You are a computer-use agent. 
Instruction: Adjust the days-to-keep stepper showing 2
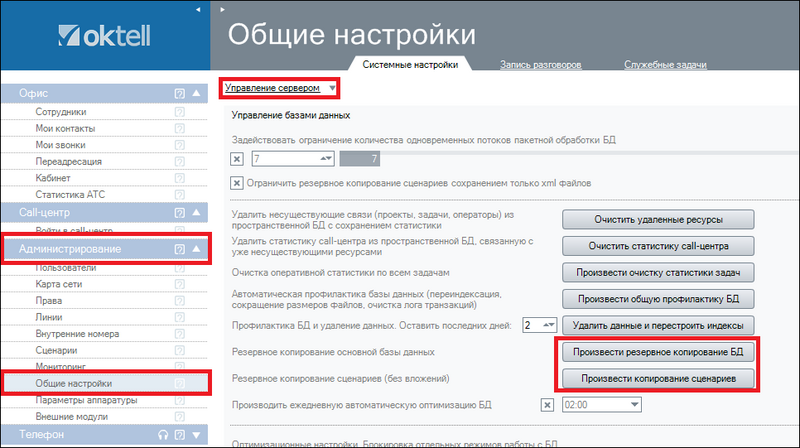tap(550, 325)
